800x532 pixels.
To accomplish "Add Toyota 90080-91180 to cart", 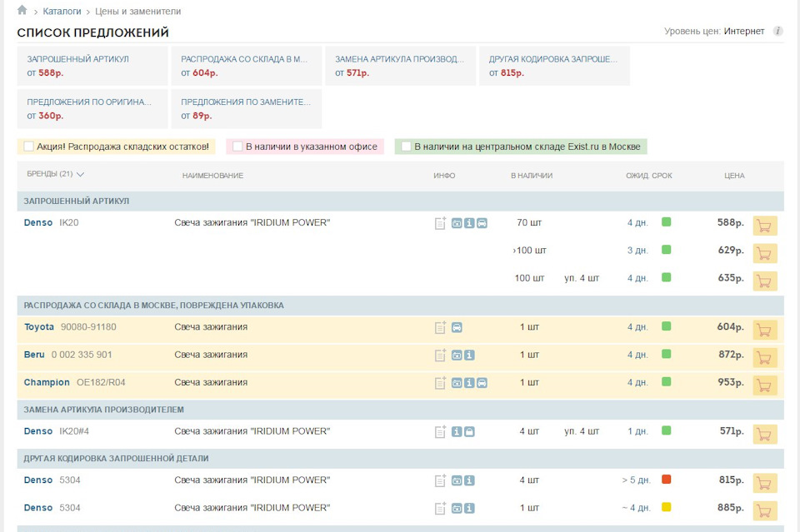I will pyautogui.click(x=765, y=330).
